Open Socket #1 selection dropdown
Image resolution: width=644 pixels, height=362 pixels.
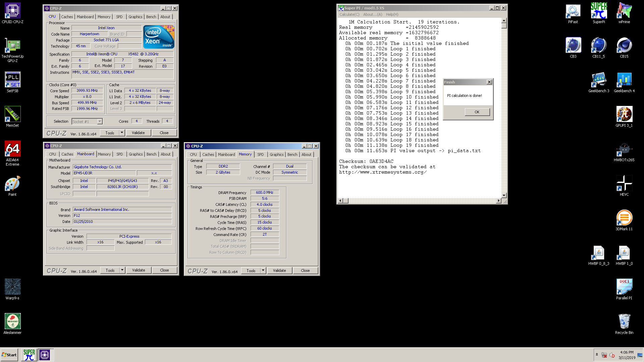pyautogui.click(x=100, y=121)
